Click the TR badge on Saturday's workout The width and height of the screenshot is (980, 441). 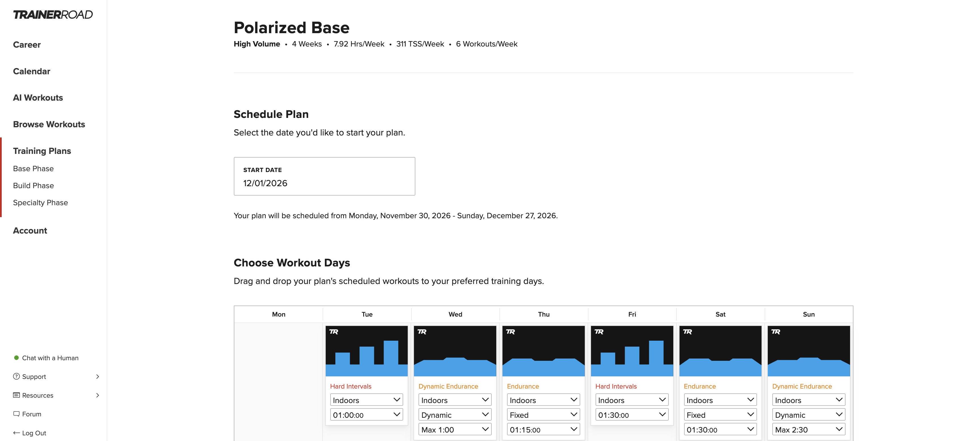click(x=687, y=332)
